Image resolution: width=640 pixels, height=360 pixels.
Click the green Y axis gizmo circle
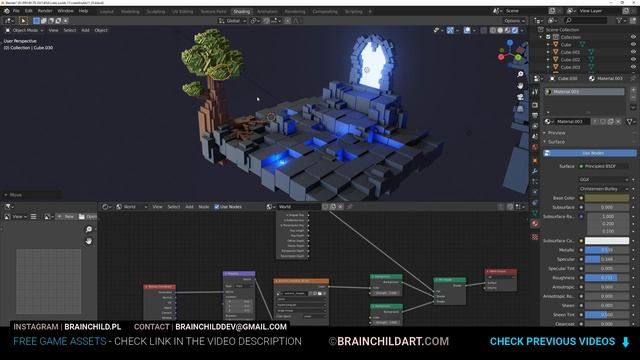(x=518, y=57)
